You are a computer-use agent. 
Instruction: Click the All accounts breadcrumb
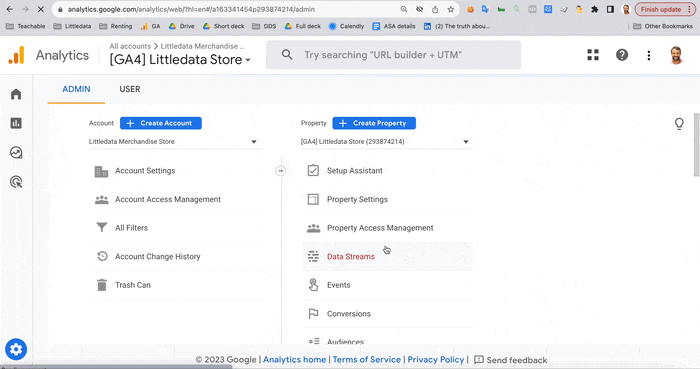coord(130,46)
